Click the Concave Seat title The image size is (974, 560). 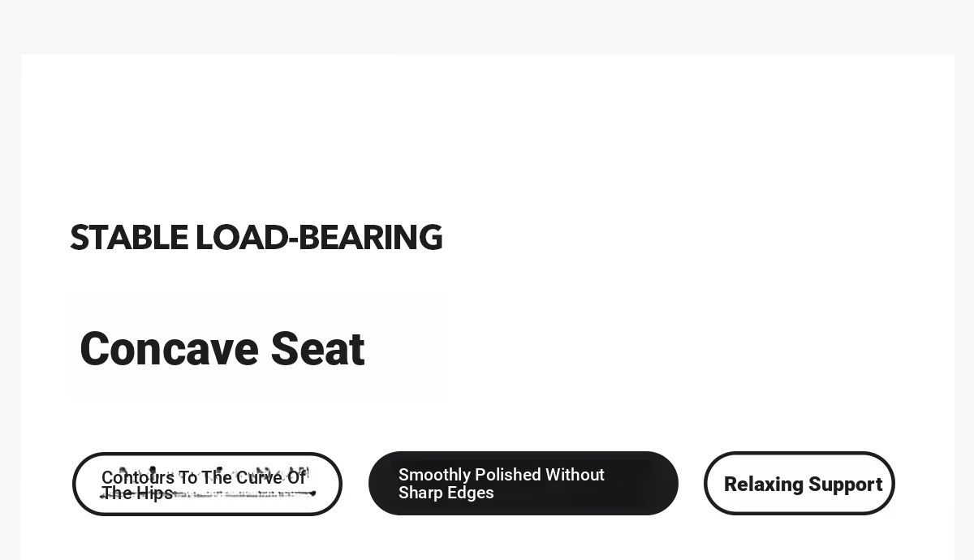click(x=222, y=349)
